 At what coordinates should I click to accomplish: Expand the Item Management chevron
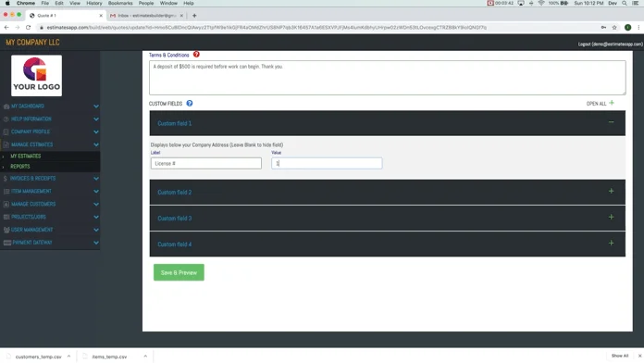click(96, 191)
